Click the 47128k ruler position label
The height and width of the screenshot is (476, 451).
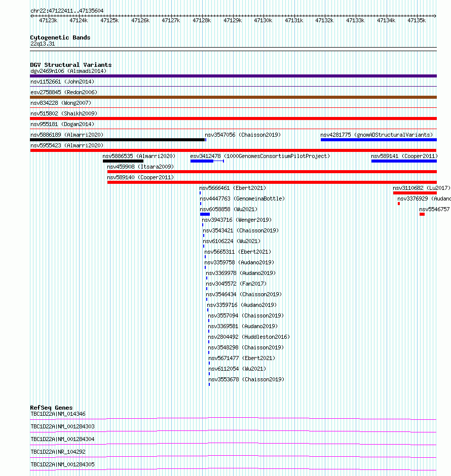point(202,20)
